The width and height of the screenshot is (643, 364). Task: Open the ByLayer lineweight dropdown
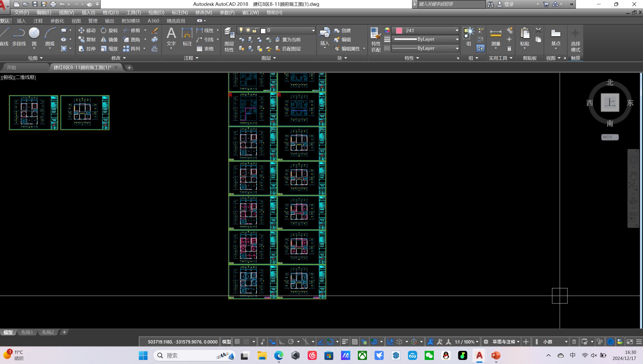(x=457, y=39)
